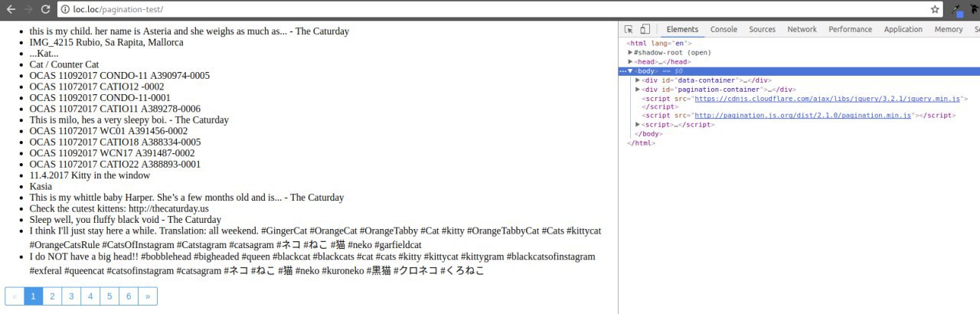Click "I think I'll just stay here a while" item
Image resolution: width=980 pixels, height=314 pixels.
pyautogui.click(x=315, y=237)
